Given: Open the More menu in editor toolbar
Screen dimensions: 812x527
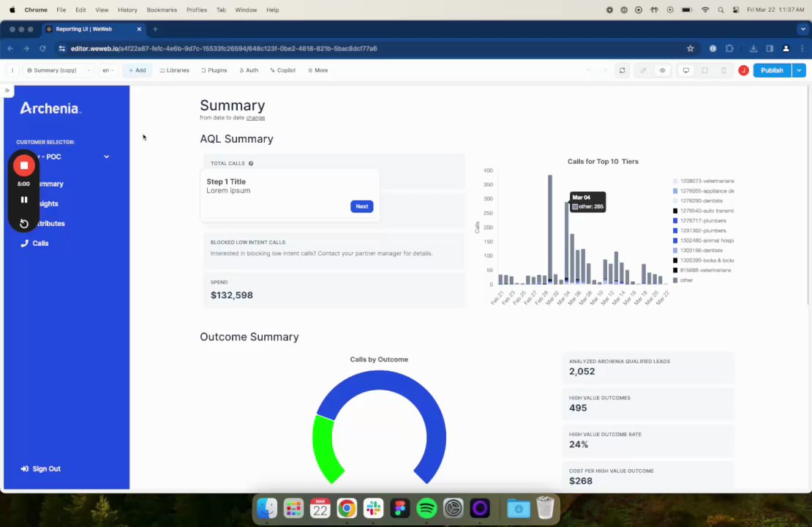Looking at the screenshot, I should point(318,70).
